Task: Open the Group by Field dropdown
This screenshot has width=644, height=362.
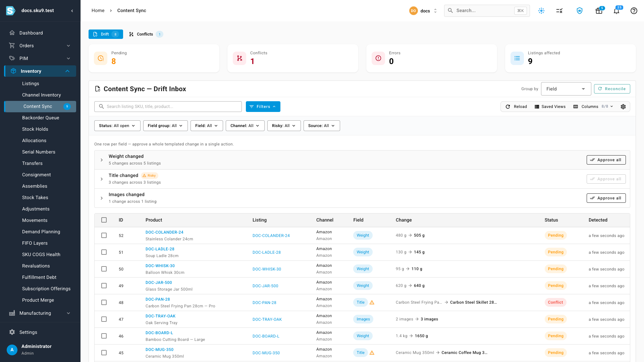Action: click(x=566, y=89)
